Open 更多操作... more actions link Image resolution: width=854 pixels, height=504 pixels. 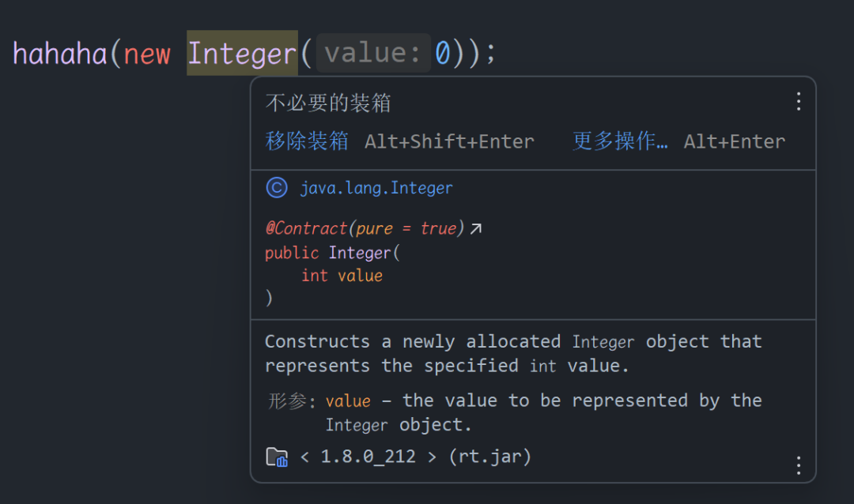[x=620, y=141]
